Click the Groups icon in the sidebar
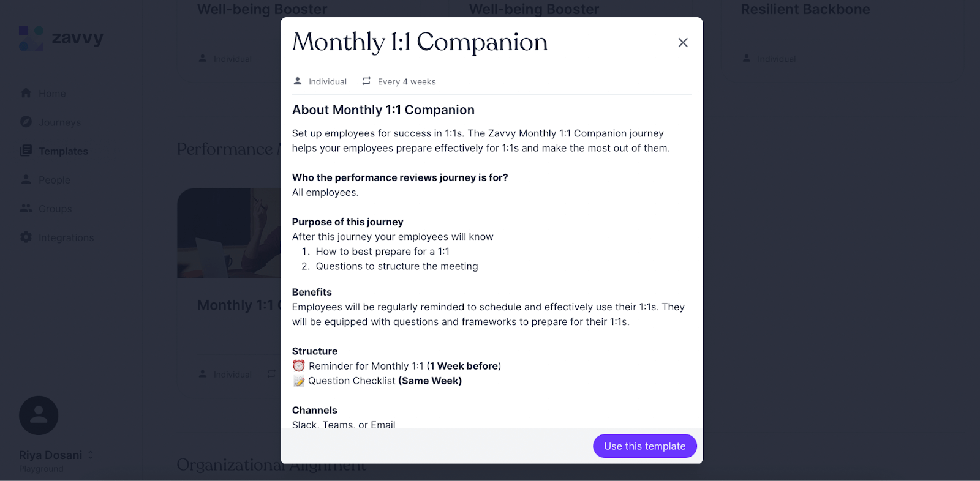The width and height of the screenshot is (980, 481). tap(26, 208)
